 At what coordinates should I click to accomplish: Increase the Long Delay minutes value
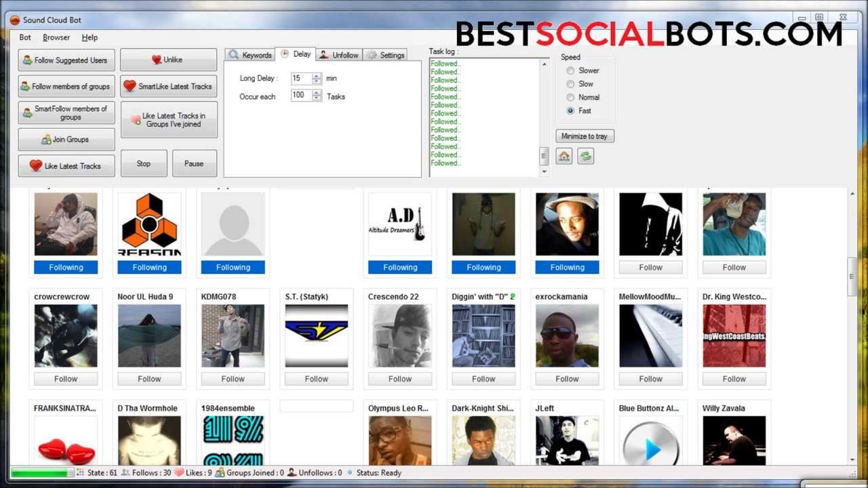[317, 75]
